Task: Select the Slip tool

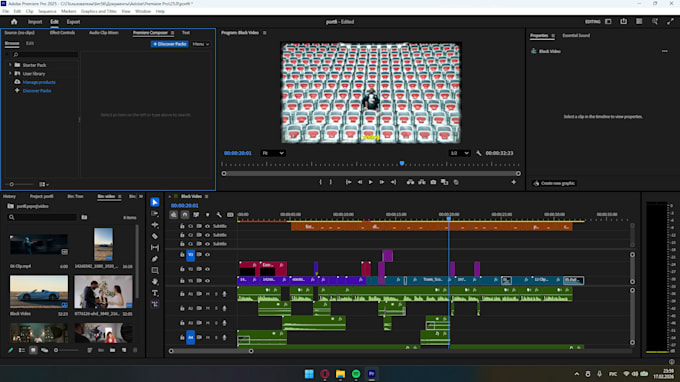Action: coord(155,248)
